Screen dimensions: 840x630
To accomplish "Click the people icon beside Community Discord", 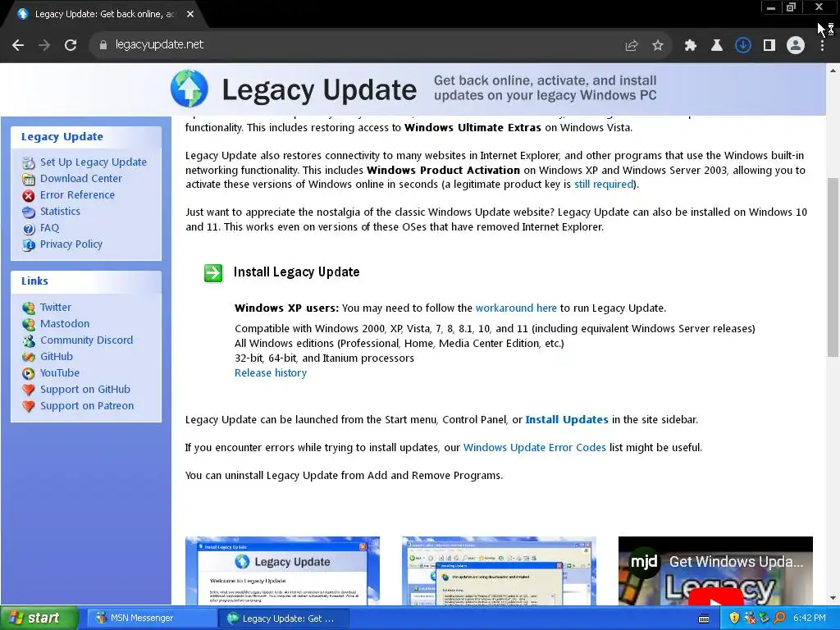I will pyautogui.click(x=29, y=340).
